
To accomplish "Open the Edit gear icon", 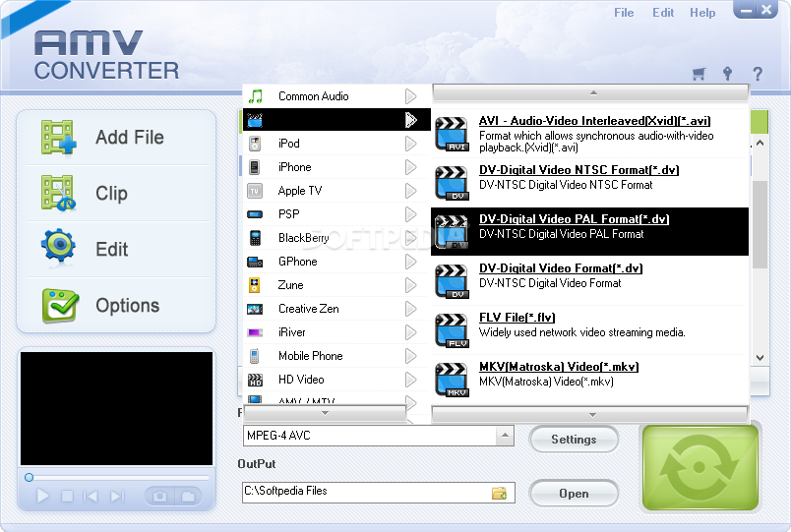I will (x=58, y=246).
